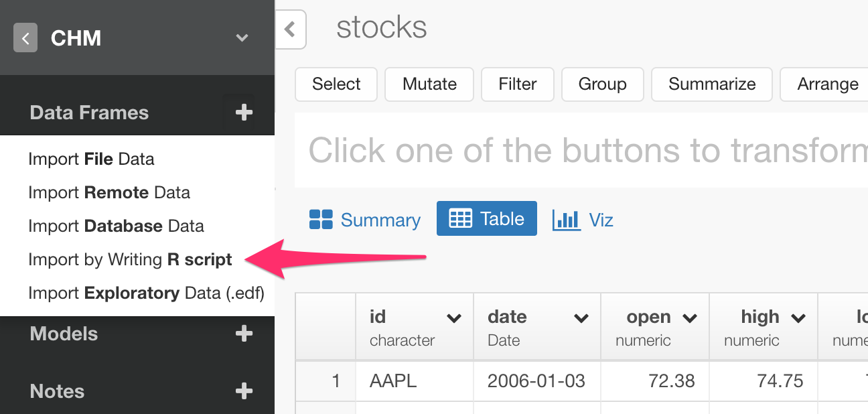Collapse the sidebar with the back chevron icon
Viewport: 868px width, 414px height.
24,38
